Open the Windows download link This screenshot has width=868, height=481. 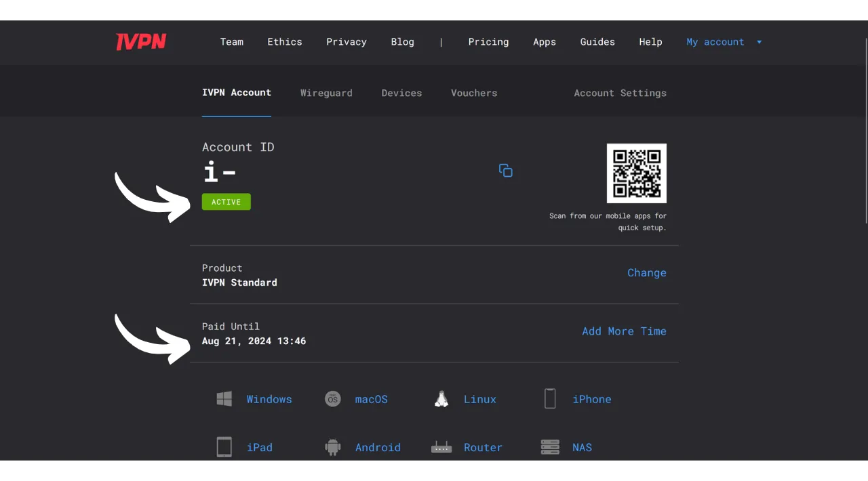click(x=269, y=399)
